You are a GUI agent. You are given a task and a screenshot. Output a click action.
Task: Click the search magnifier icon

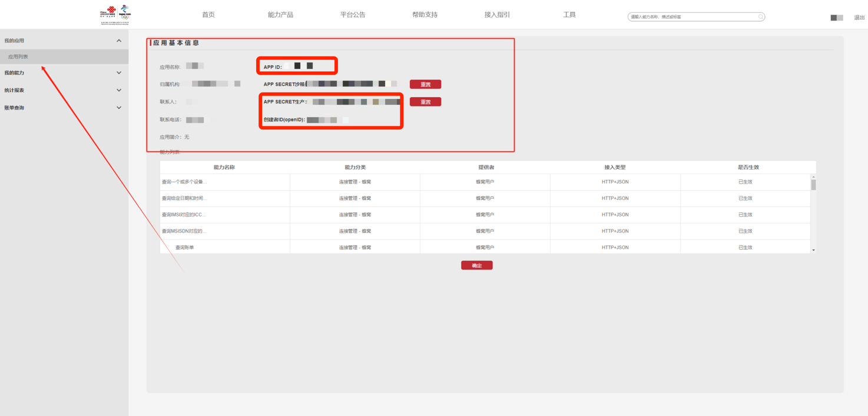[760, 17]
